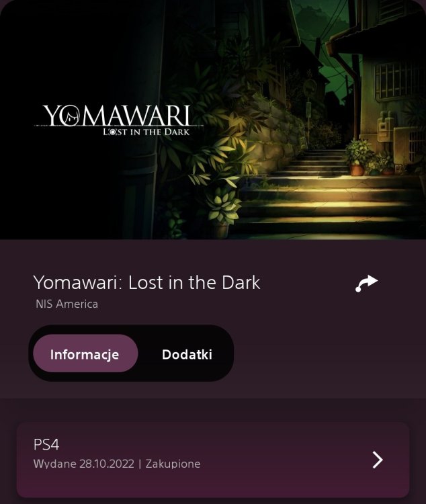Select the Yomawari: Lost in the Dark title

click(x=146, y=282)
